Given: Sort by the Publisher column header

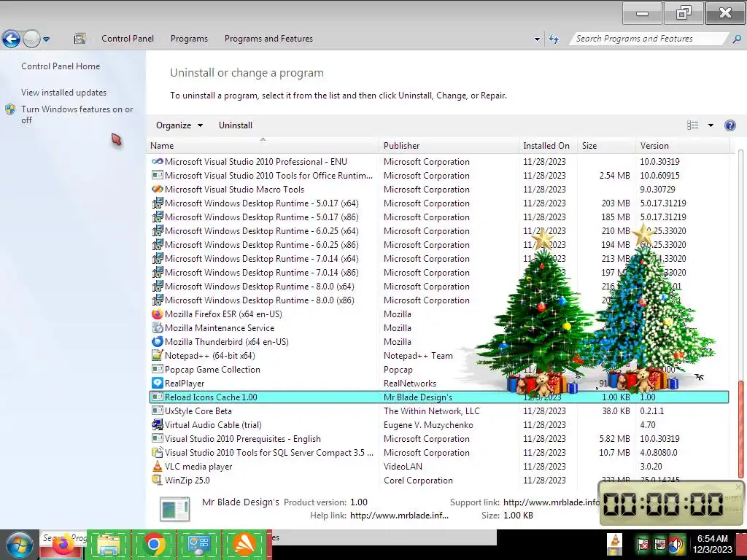Looking at the screenshot, I should click(x=449, y=146).
